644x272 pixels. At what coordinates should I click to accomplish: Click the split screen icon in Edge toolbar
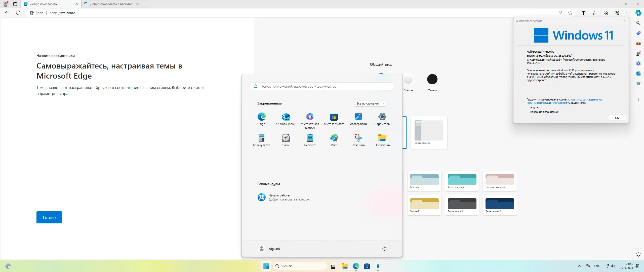tap(583, 13)
